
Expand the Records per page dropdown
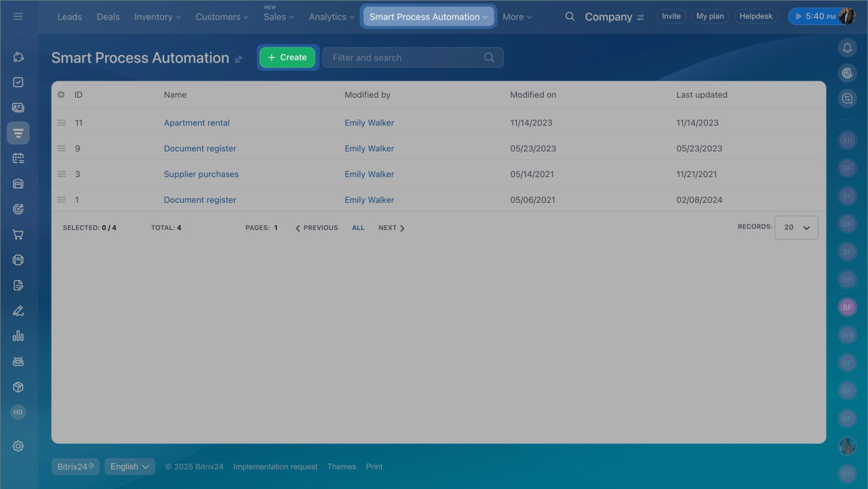796,228
